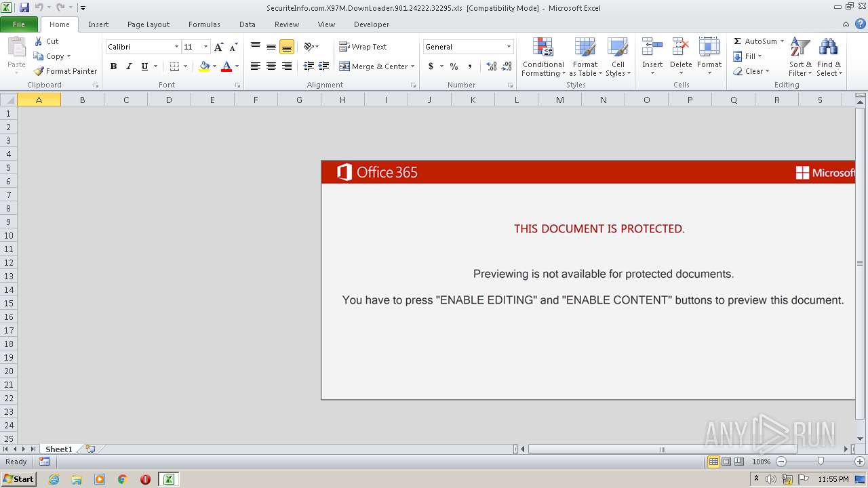The height and width of the screenshot is (488, 868).
Task: Click the Fill button in Editing group
Action: click(747, 56)
